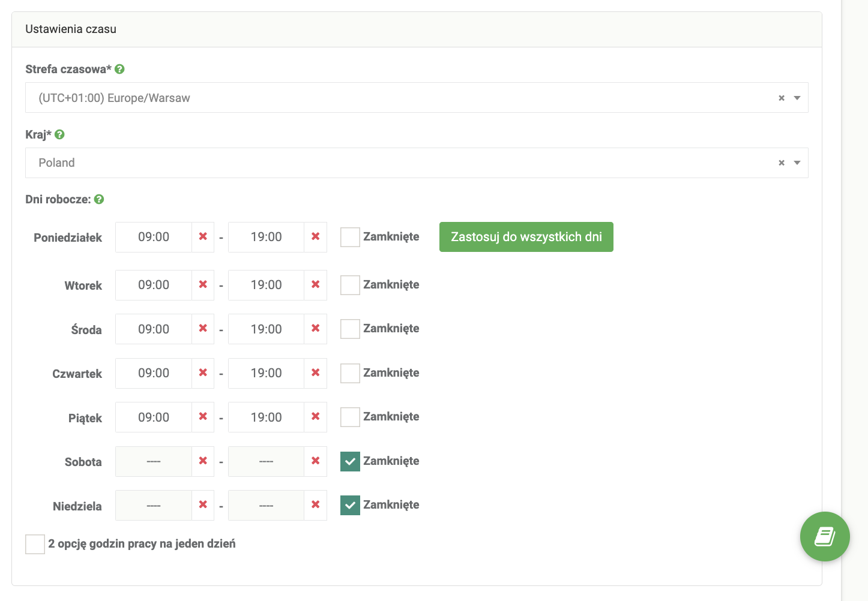Viewport: 868px width, 601px height.
Task: Clear Niedziela start time with red X
Action: [x=203, y=505]
